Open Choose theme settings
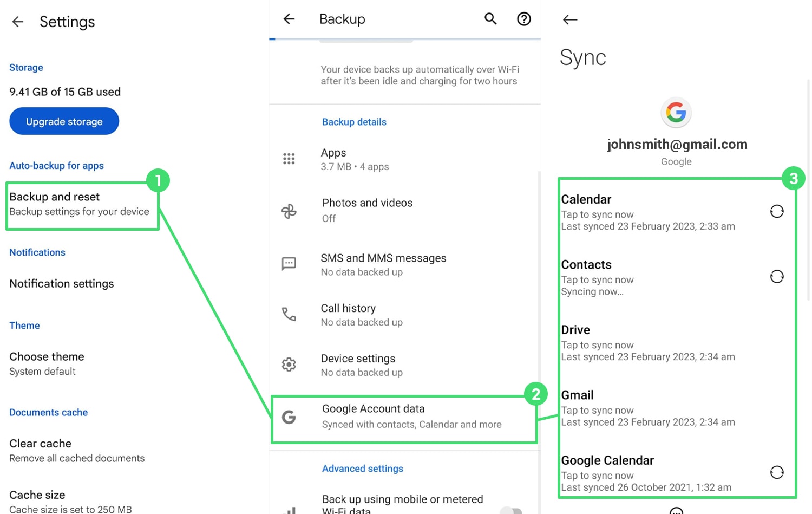Viewport: 812px width, 514px height. click(x=47, y=356)
